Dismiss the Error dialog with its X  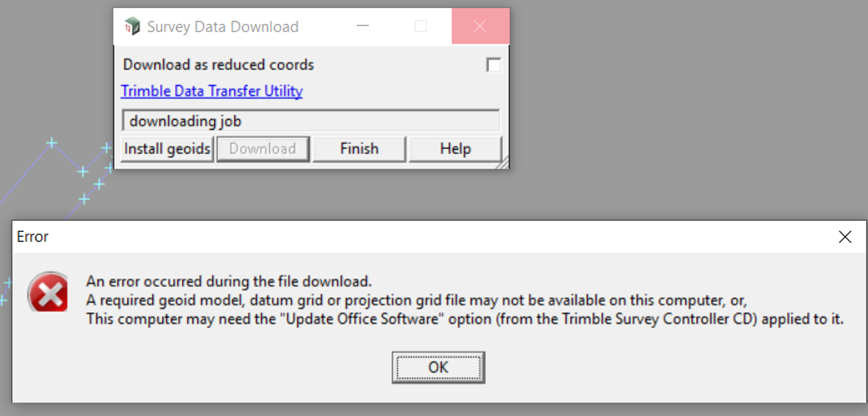click(845, 237)
